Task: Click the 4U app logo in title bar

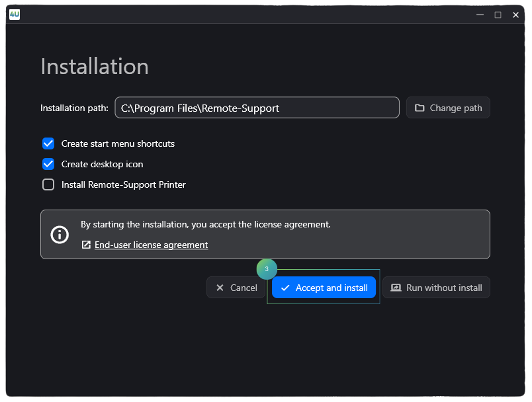Action: [x=15, y=14]
